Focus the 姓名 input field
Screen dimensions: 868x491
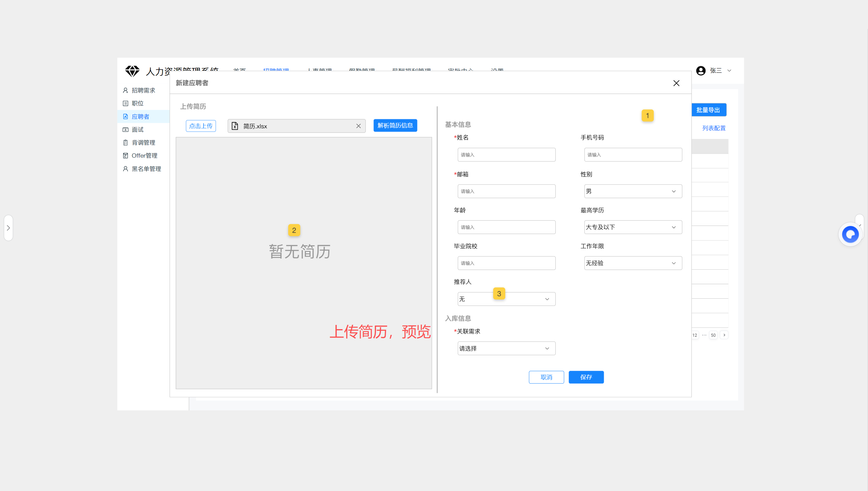[x=506, y=155]
